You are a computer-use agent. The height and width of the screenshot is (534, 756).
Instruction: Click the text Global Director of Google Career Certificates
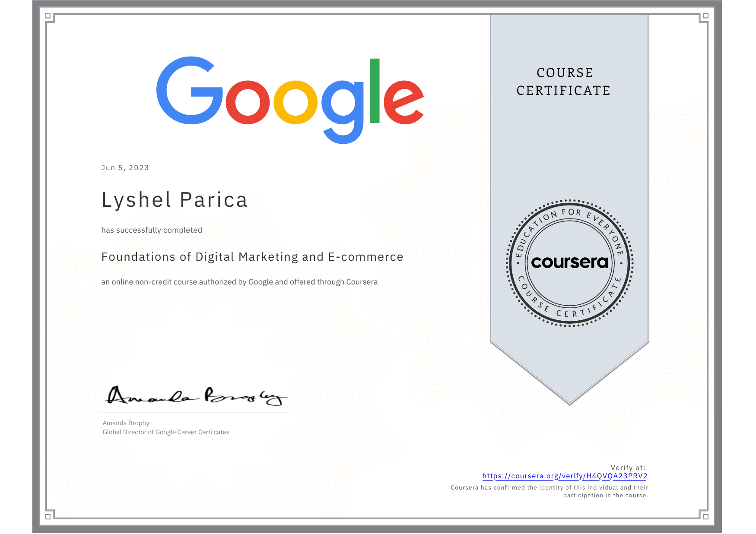(x=166, y=432)
